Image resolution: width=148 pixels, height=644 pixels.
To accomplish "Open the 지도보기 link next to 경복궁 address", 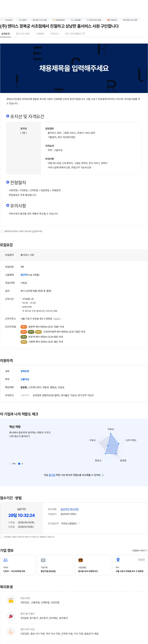I will (57, 319).
